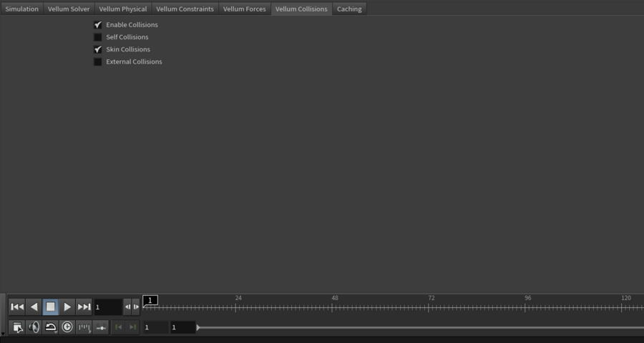Open the timeline tick display options icon

point(84,327)
